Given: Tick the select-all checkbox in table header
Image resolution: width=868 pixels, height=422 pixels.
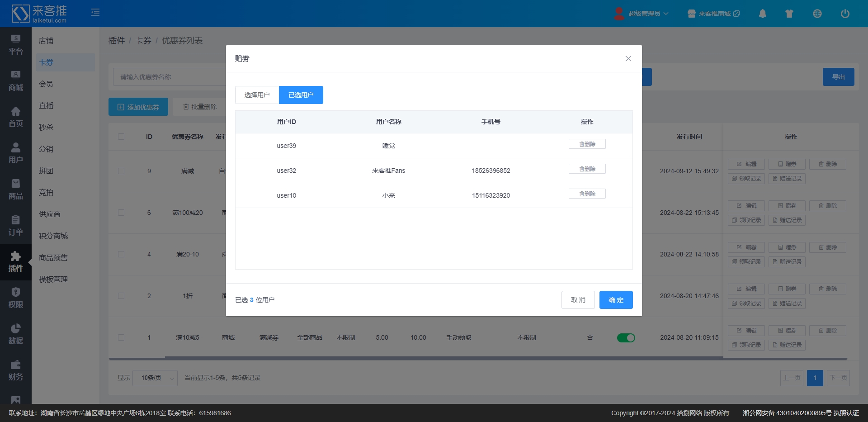Looking at the screenshot, I should (x=121, y=137).
